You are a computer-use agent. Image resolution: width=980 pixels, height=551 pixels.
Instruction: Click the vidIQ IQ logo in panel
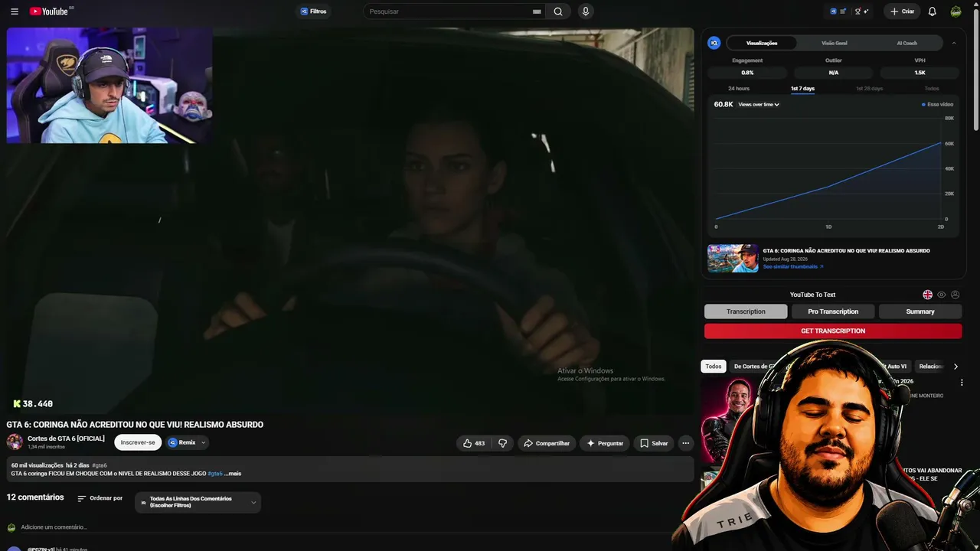click(x=714, y=43)
